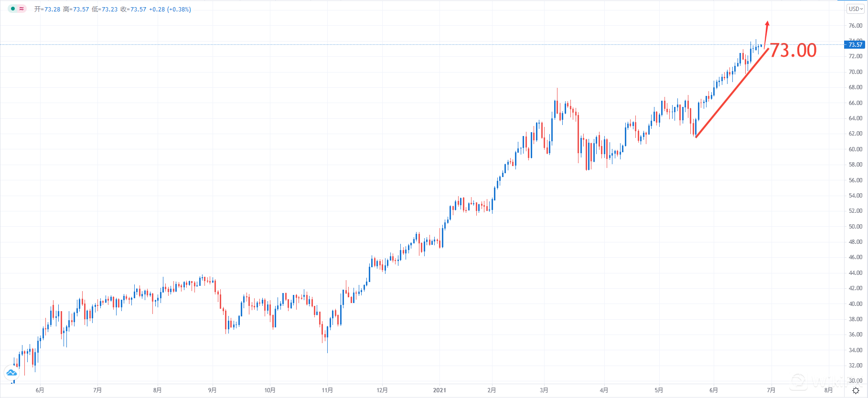Click the pink approximate-data indicator icon
Screen dimensions: 868x398
click(x=21, y=9)
